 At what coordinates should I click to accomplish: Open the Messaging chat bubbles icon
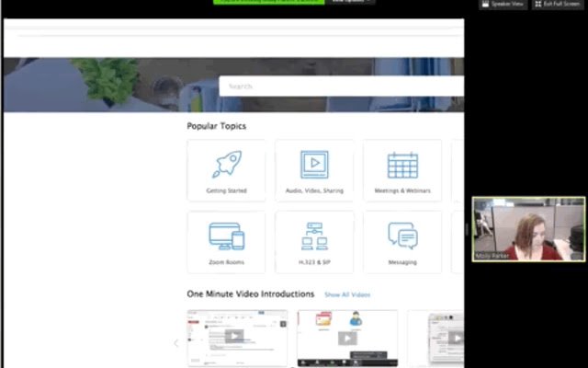pyautogui.click(x=402, y=236)
